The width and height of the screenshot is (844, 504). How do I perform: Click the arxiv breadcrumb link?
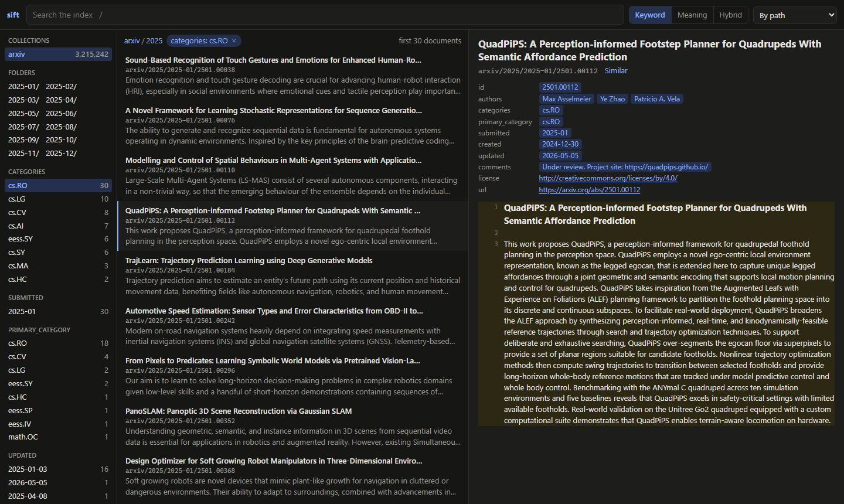coord(132,41)
